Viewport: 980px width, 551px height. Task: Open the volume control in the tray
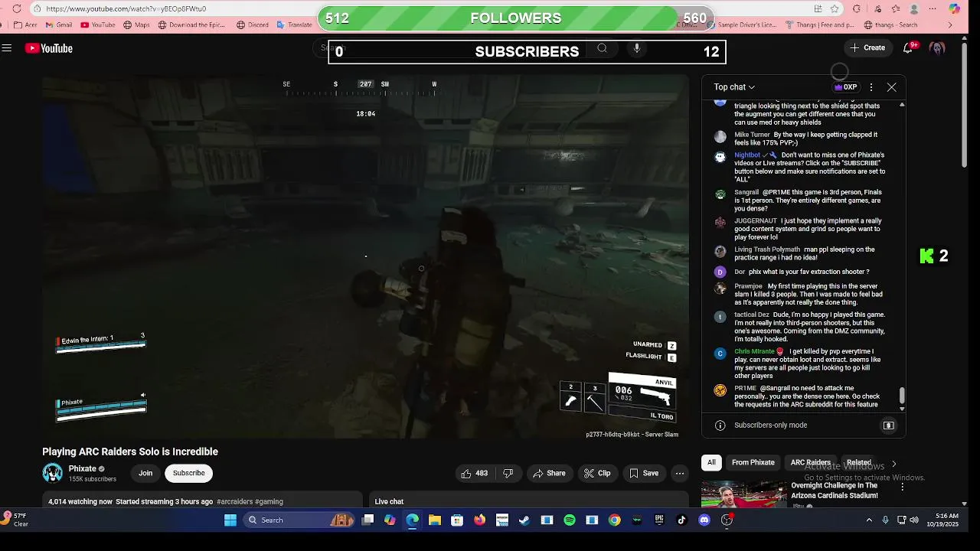(x=914, y=520)
